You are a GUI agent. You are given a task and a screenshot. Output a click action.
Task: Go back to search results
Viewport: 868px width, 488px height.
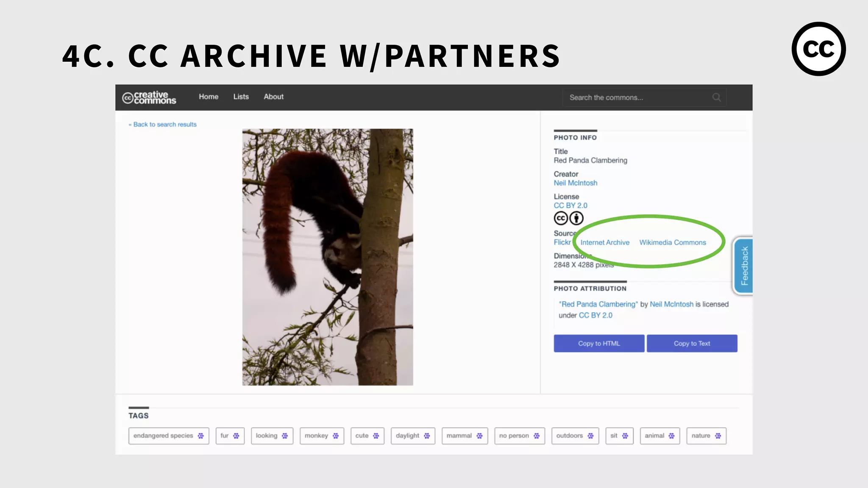coord(163,125)
